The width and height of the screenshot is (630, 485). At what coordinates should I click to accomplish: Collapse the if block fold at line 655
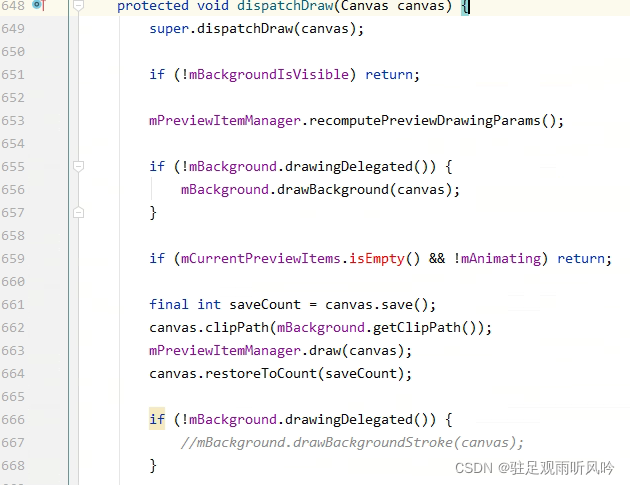(78, 166)
